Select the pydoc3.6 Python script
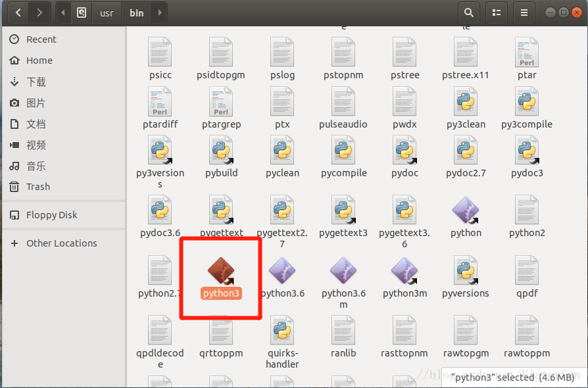588x388 pixels. click(x=160, y=216)
